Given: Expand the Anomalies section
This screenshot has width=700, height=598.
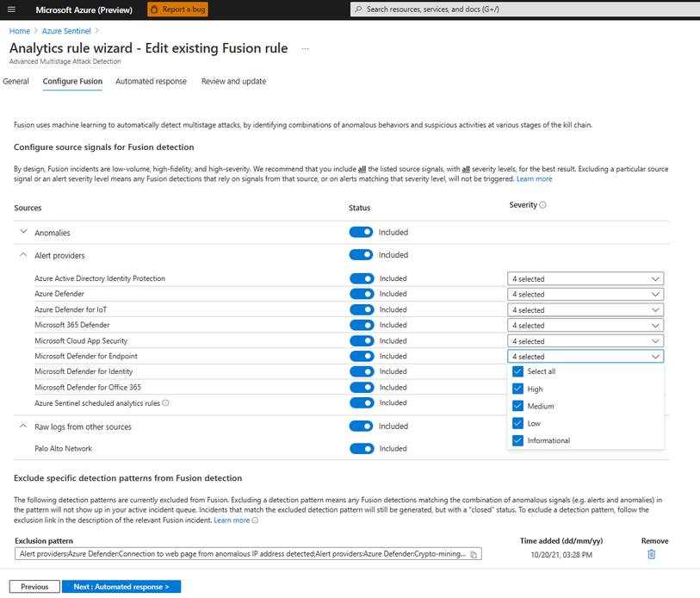Looking at the screenshot, I should 23,232.
